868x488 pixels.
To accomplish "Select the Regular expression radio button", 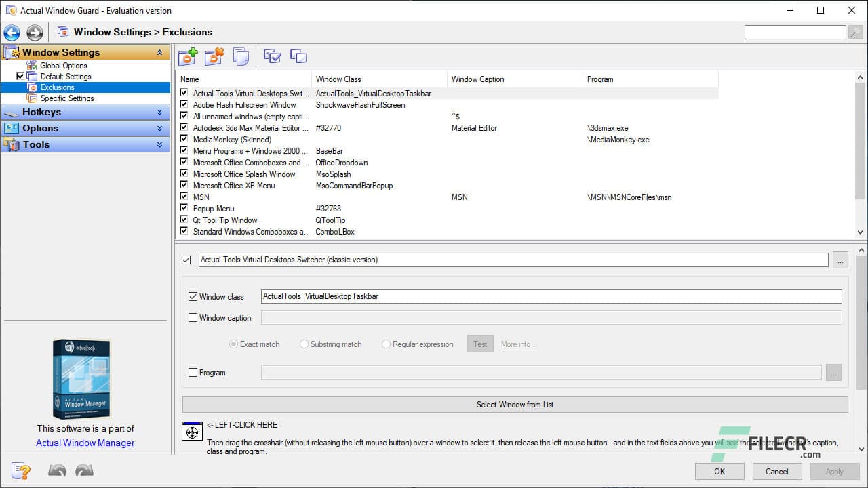I will pyautogui.click(x=386, y=344).
